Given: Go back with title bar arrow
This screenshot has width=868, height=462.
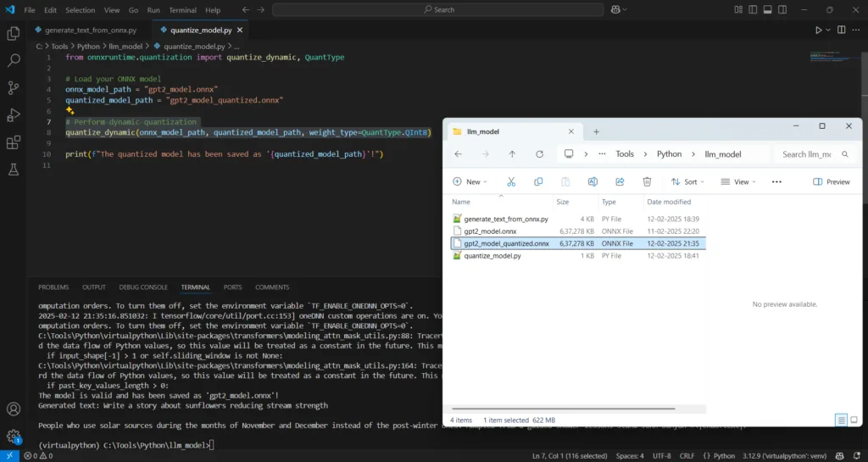Looking at the screenshot, I should tap(246, 9).
